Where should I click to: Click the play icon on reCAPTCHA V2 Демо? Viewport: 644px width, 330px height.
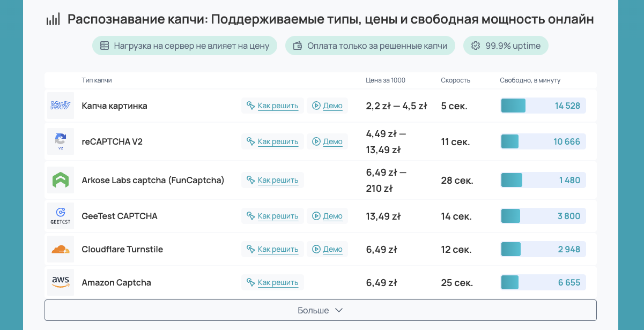click(x=316, y=141)
